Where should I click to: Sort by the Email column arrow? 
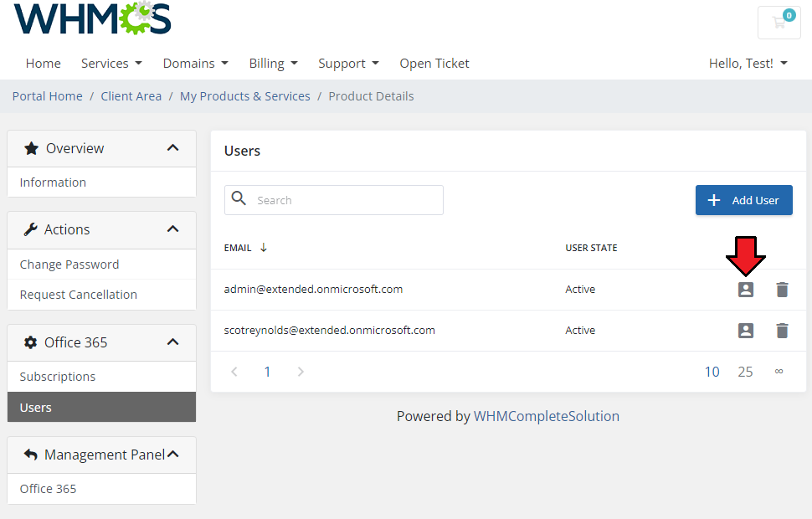click(x=263, y=248)
